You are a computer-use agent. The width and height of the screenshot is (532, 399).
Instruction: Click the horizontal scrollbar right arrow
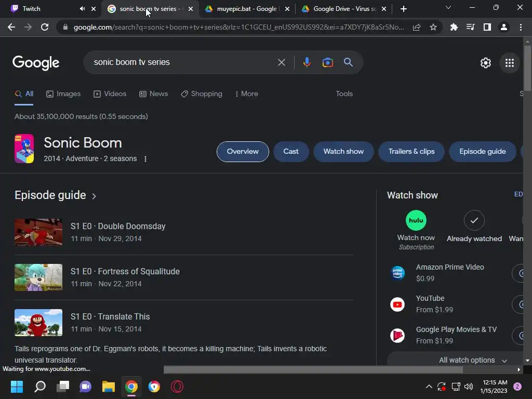[x=519, y=369]
